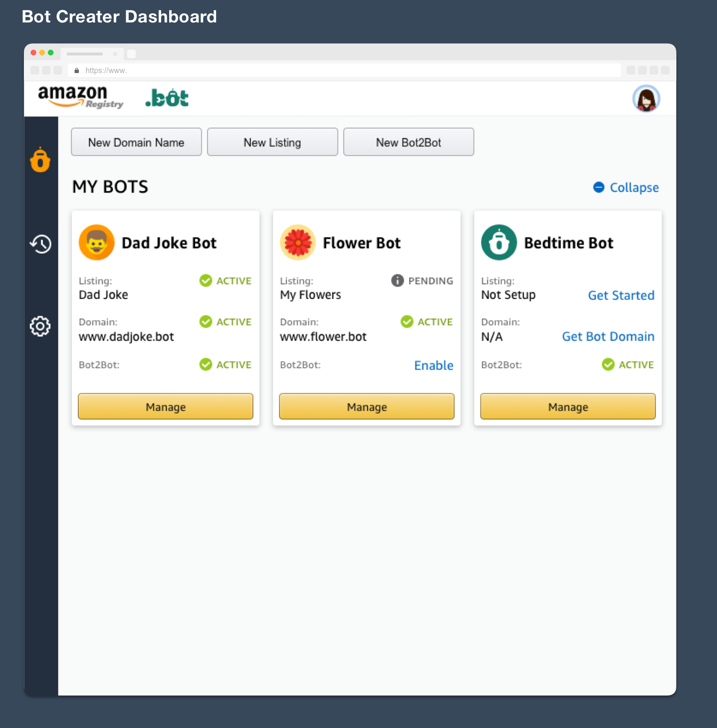Click the New Listing button
717x728 pixels.
pyautogui.click(x=272, y=142)
